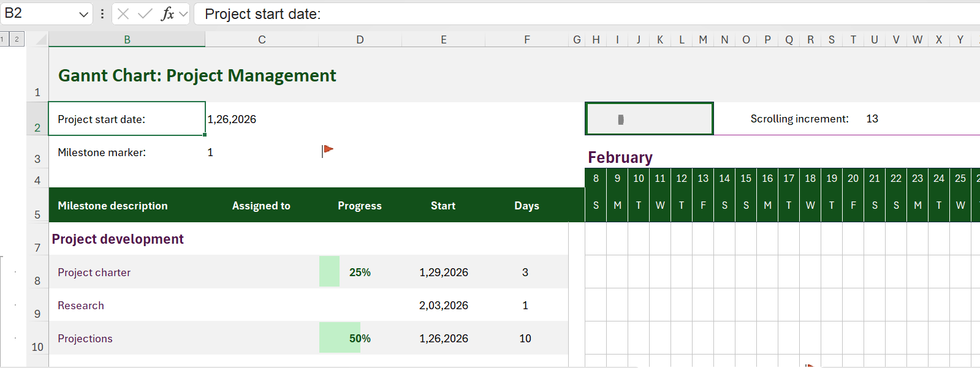Image resolution: width=980 pixels, height=368 pixels.
Task: Click the Enter checkmark formula bar icon
Action: click(x=145, y=14)
